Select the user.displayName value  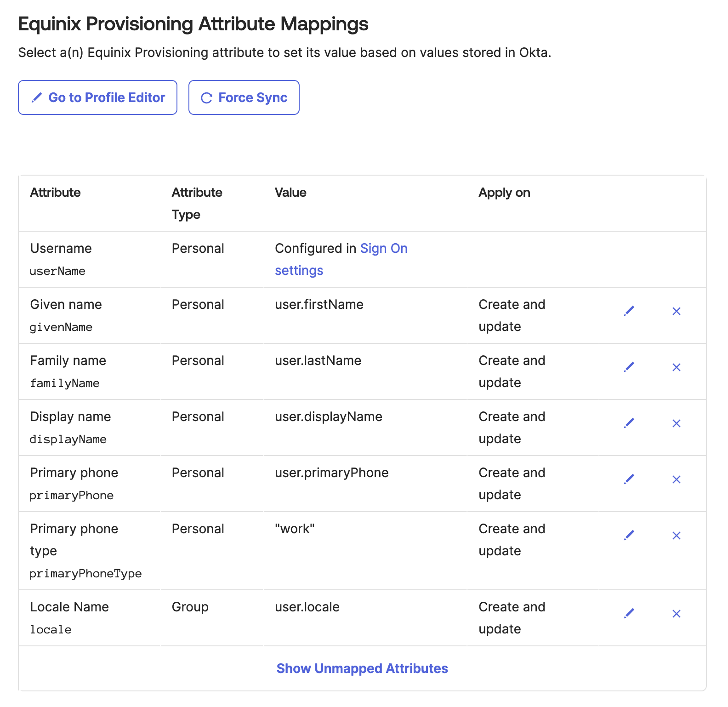coord(329,416)
